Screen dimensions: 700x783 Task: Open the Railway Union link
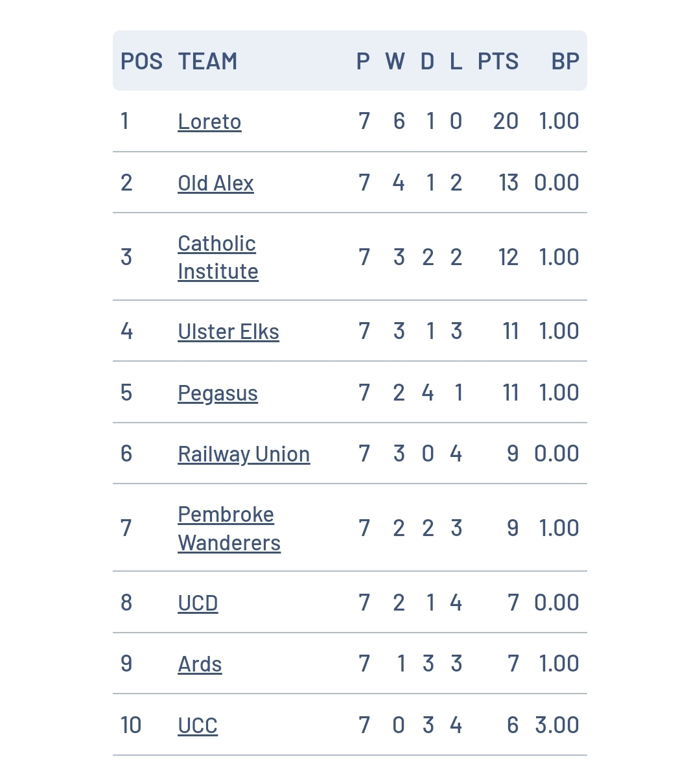pyautogui.click(x=244, y=454)
